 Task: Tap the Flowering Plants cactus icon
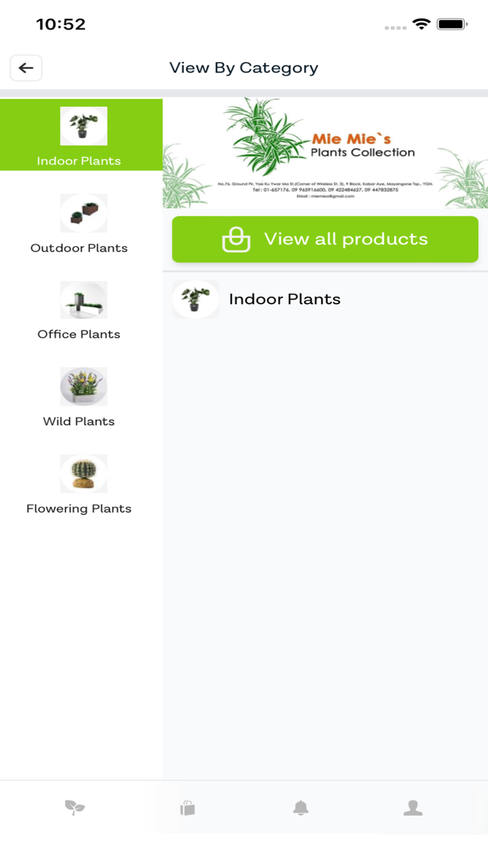coord(84,473)
